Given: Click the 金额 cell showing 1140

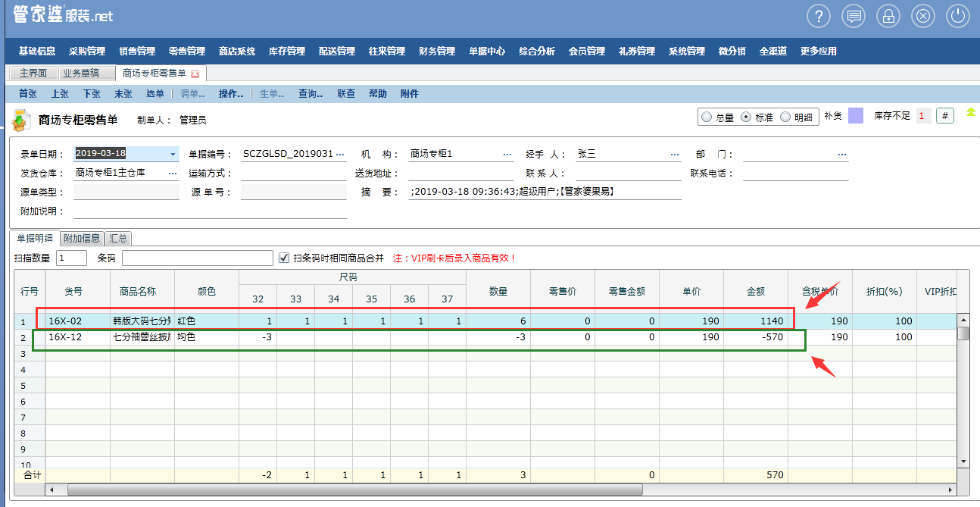Looking at the screenshot, I should point(756,321).
